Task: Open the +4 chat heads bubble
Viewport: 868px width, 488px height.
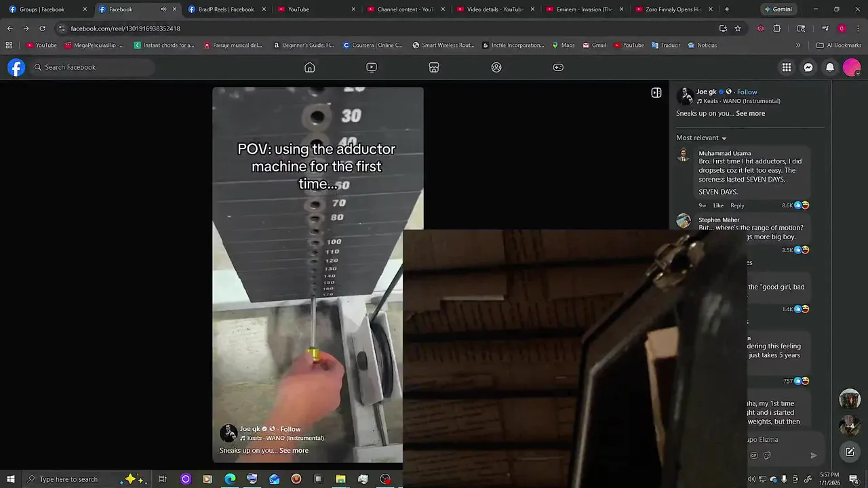Action: click(850, 425)
